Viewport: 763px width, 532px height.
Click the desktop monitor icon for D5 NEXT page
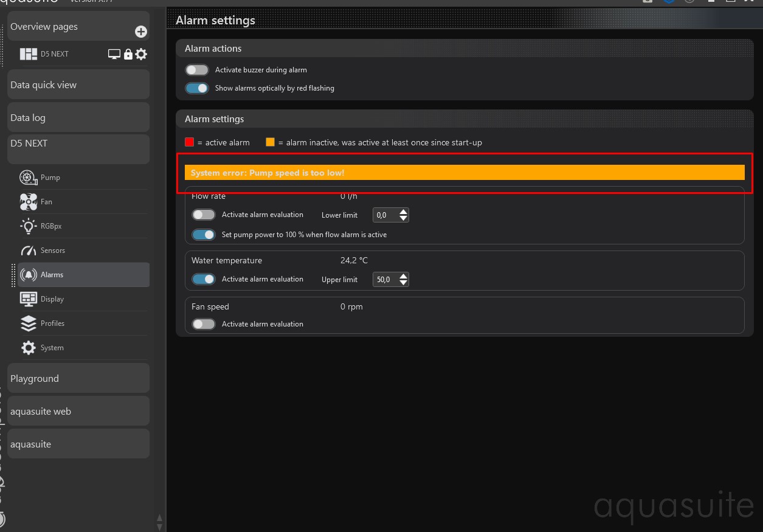(x=114, y=54)
